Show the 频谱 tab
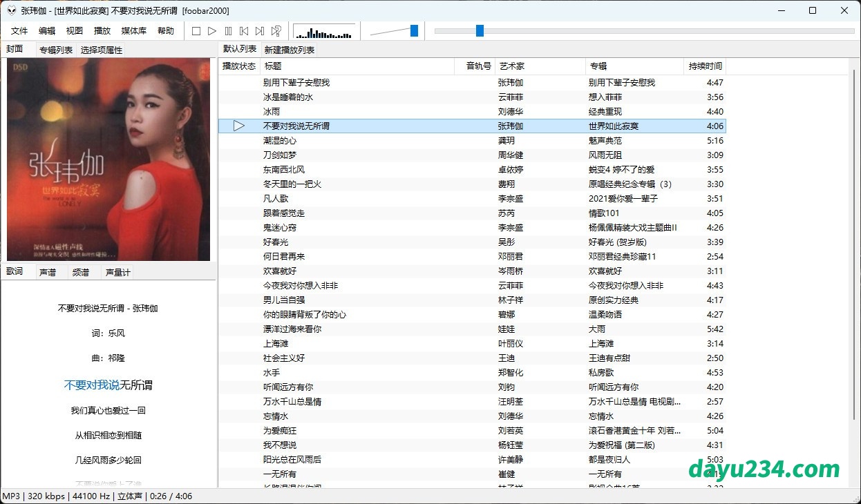Image resolution: width=861 pixels, height=504 pixels. (x=81, y=272)
